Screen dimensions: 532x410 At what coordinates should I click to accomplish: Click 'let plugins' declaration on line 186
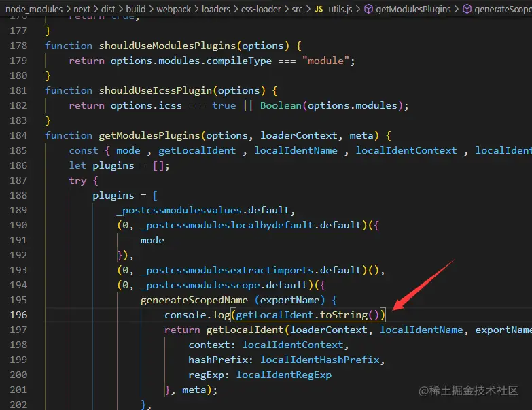[101, 166]
